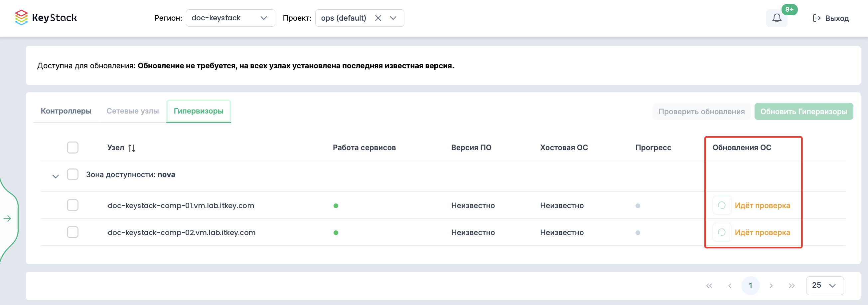This screenshot has width=868, height=305.
Task: Switch to the Сетевые узлы tab
Action: coord(133,111)
